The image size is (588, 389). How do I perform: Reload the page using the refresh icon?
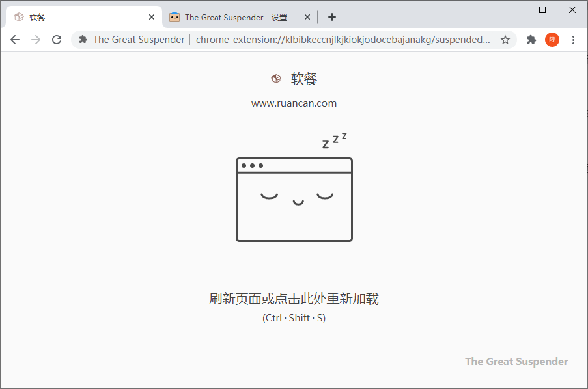tap(56, 40)
